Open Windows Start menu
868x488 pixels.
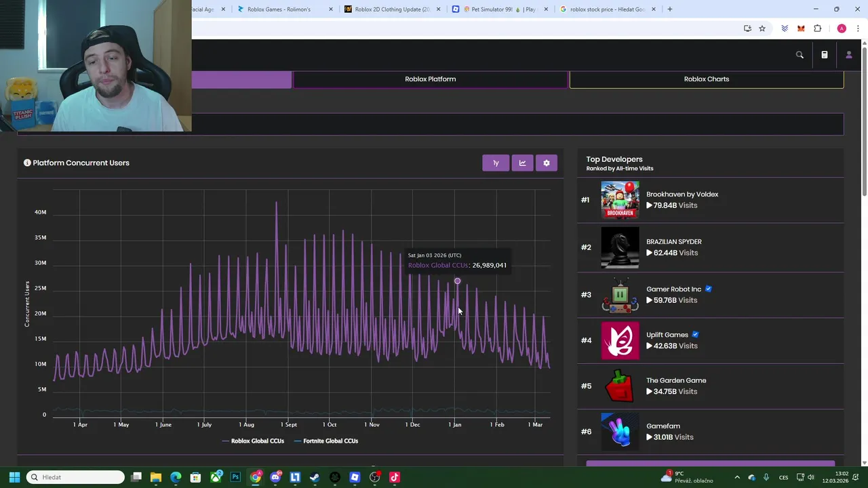[14, 477]
